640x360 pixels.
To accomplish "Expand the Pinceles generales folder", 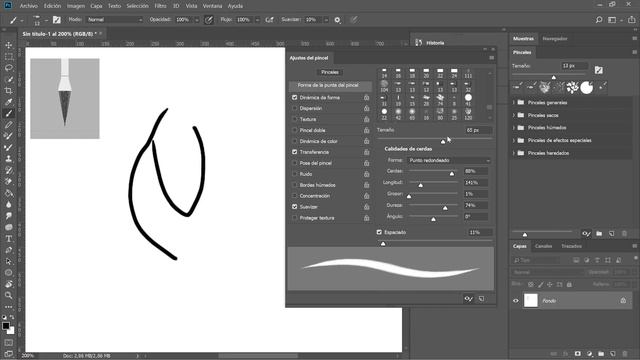I will [x=514, y=102].
